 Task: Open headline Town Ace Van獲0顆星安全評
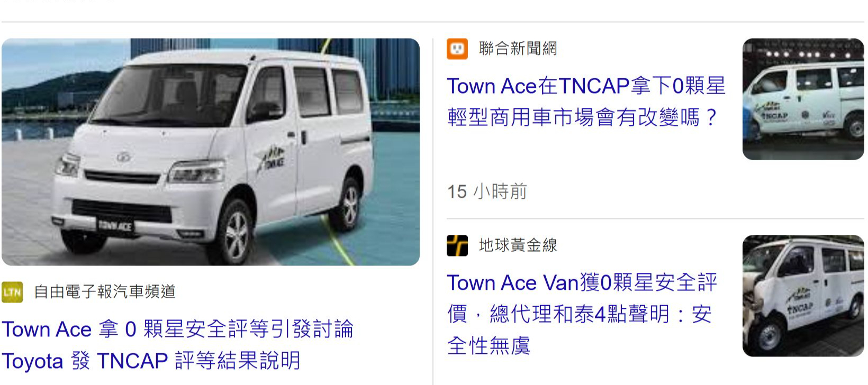click(x=582, y=282)
